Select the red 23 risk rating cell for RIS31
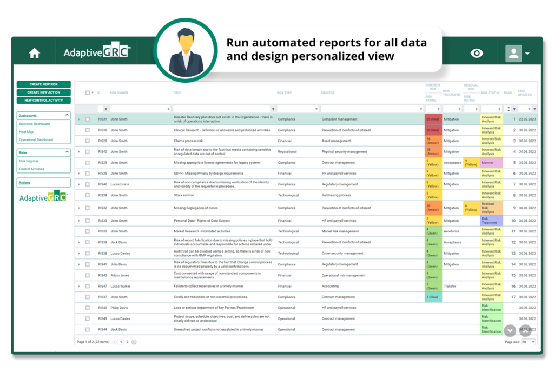This screenshot has height=392, width=554. (432, 119)
